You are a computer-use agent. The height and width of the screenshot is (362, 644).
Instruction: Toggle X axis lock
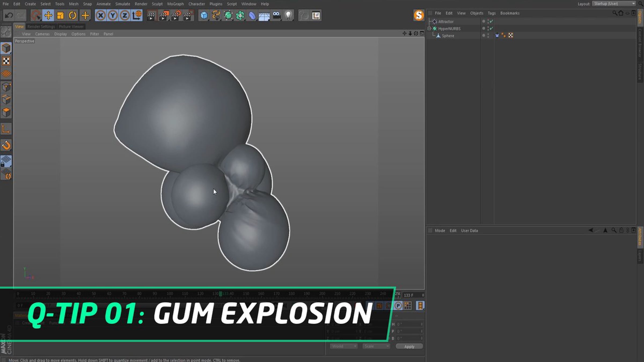click(101, 16)
